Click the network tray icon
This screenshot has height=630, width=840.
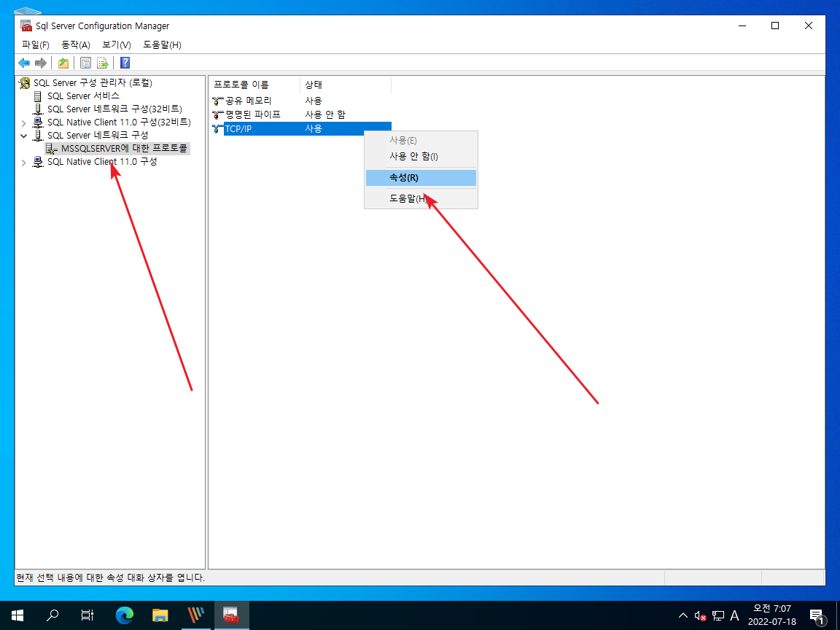click(717, 616)
